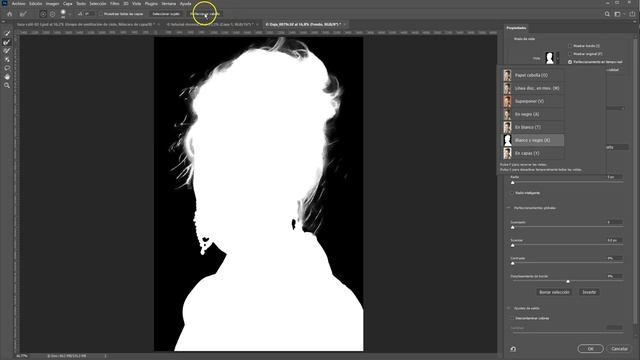Choose Blanco y negro view mode
Viewport: 640px width, 360px height.
[533, 140]
